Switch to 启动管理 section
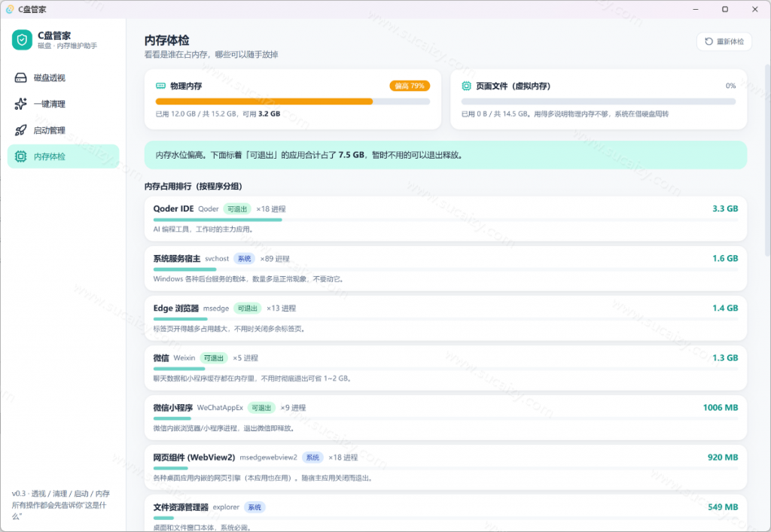Image resolution: width=771 pixels, height=532 pixels. (x=63, y=130)
